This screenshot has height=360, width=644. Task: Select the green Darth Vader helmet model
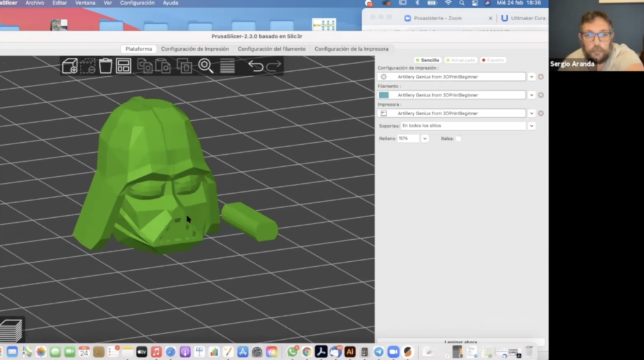point(146,175)
